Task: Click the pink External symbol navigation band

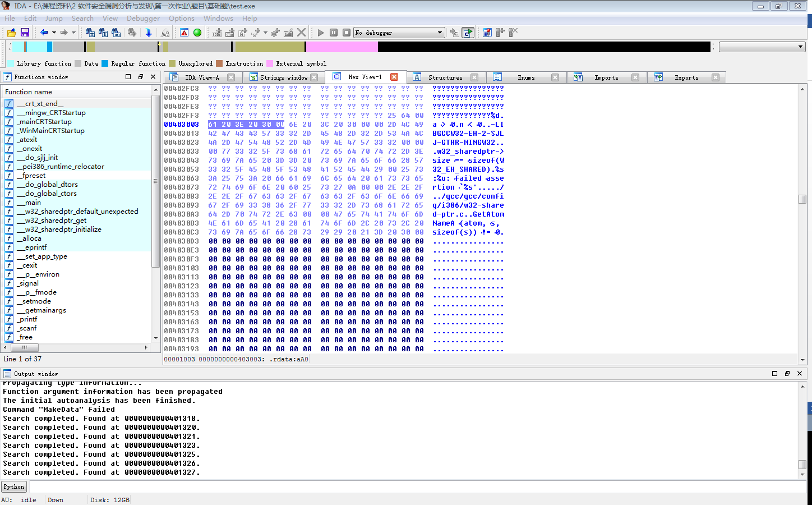Action: [342, 47]
